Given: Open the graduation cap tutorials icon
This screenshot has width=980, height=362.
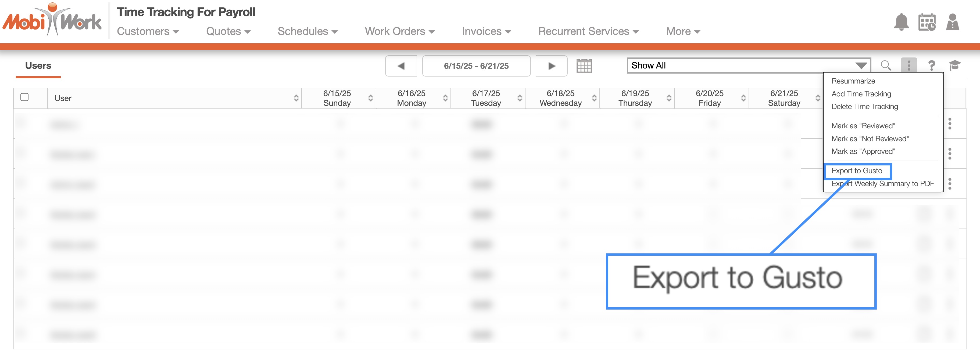Looking at the screenshot, I should click(x=954, y=66).
